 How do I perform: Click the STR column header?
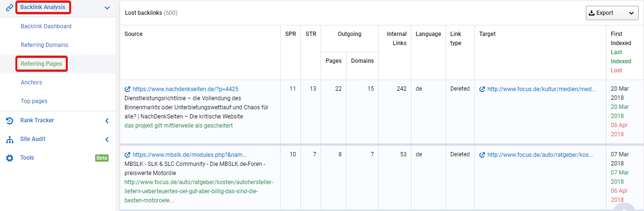310,34
